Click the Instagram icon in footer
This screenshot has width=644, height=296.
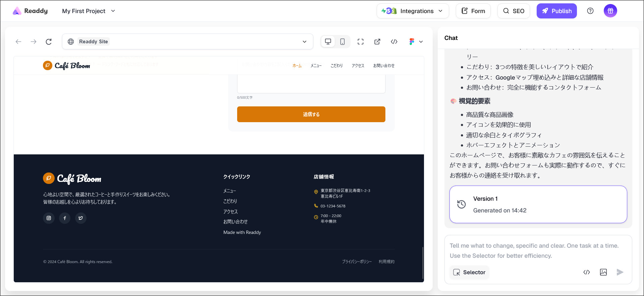49,218
